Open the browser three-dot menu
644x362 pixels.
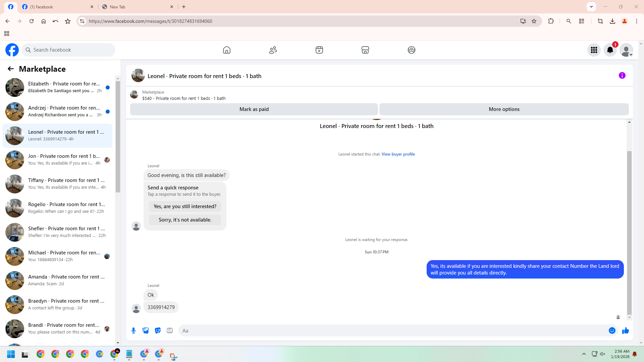[637, 21]
